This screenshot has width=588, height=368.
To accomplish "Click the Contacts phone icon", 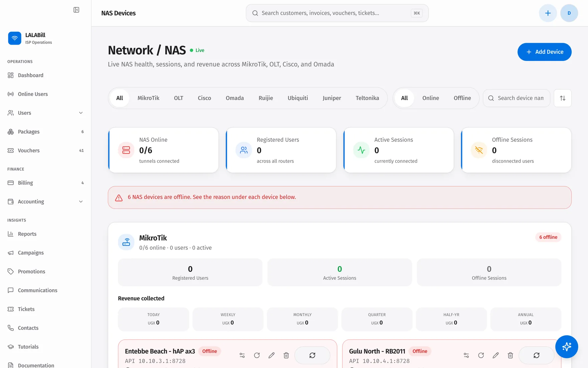I will coord(11,328).
